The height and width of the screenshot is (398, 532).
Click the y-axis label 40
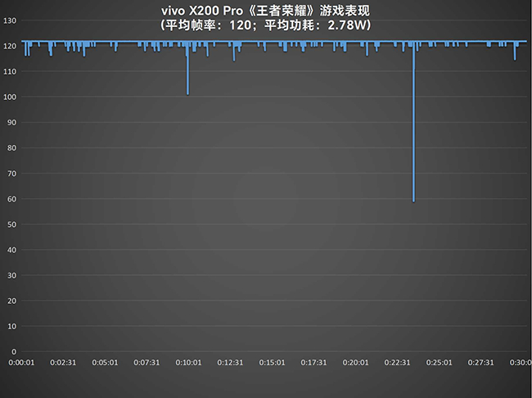[x=12, y=250]
